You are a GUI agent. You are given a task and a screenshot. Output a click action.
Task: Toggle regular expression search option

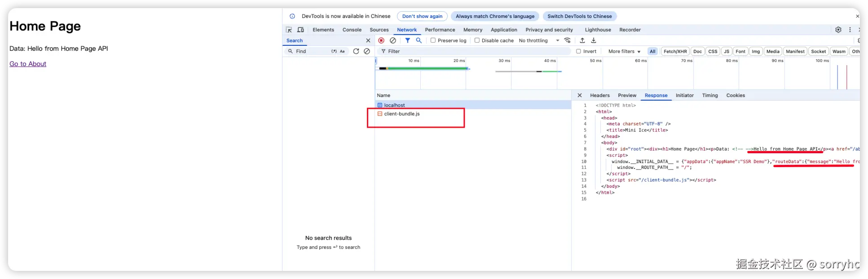click(x=334, y=51)
